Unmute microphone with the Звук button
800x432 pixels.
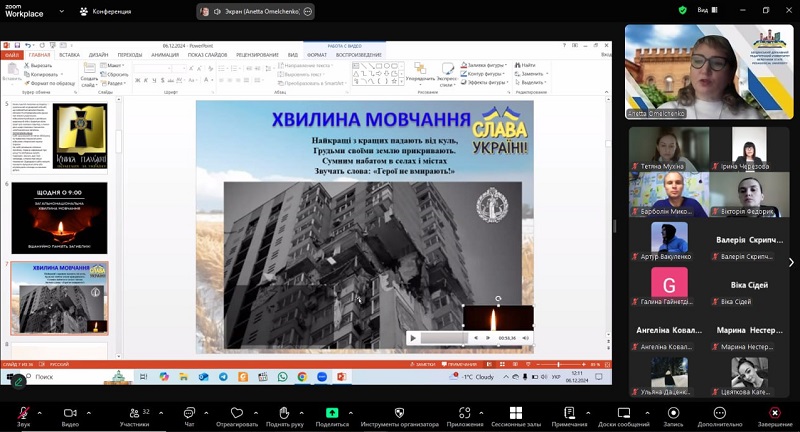[x=23, y=416]
